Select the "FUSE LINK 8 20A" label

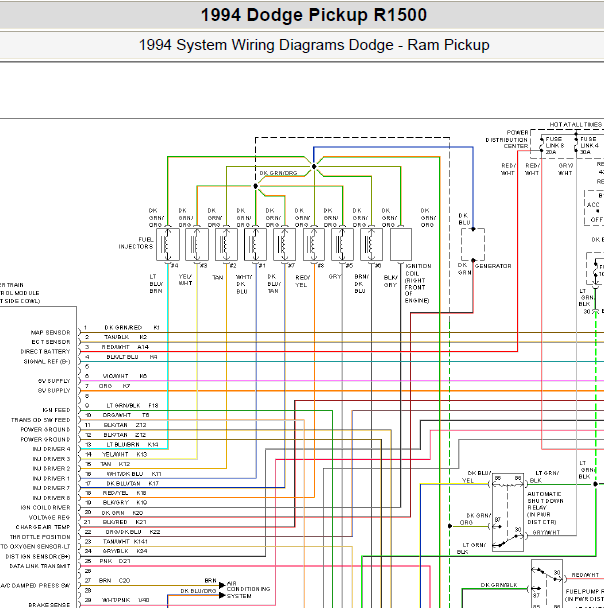(555, 145)
